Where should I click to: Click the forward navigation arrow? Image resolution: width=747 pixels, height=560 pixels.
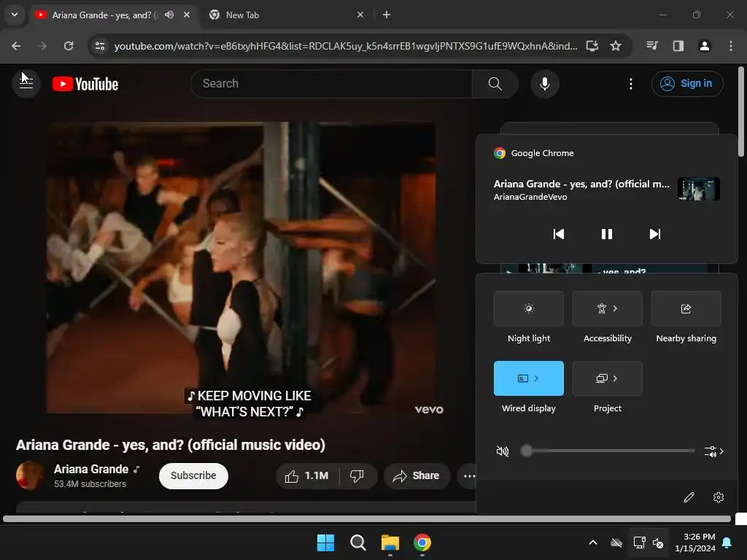click(42, 46)
